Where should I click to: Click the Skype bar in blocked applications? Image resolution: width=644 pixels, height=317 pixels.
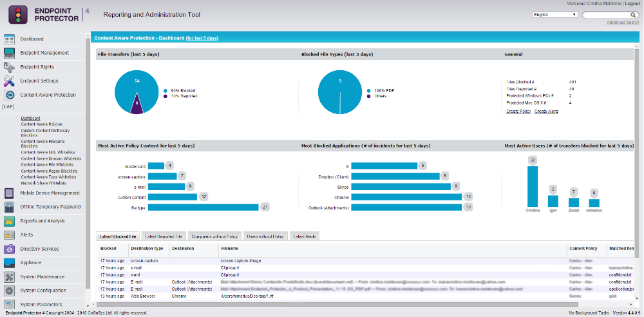(401, 187)
